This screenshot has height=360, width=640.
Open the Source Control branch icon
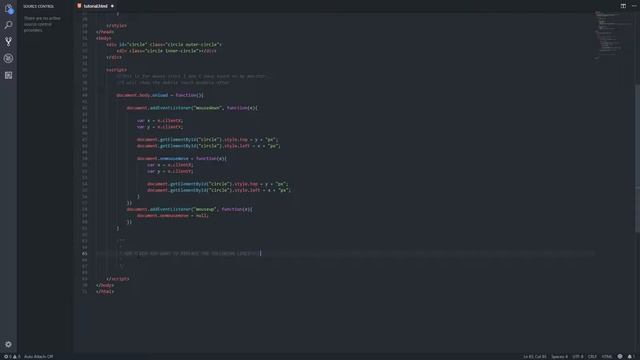tap(8, 42)
